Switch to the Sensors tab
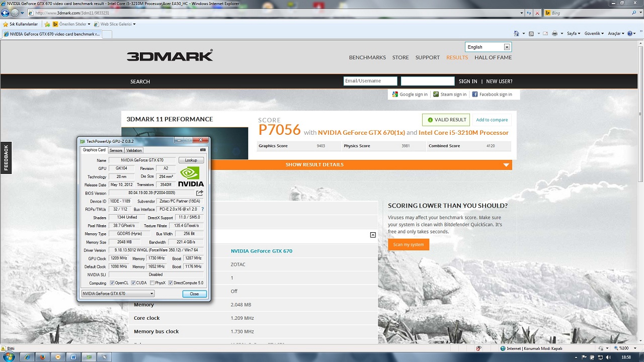The width and height of the screenshot is (644, 362). (116, 150)
